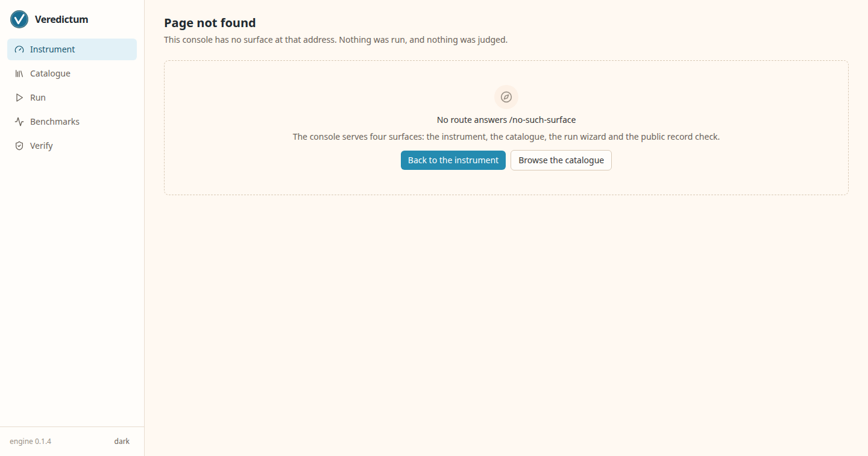Click the Verify shield icon
Screen dimensions: 868x456
(x=19, y=146)
